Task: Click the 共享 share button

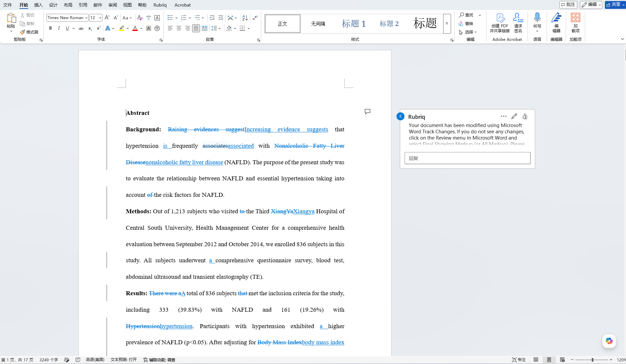Action: (x=615, y=5)
